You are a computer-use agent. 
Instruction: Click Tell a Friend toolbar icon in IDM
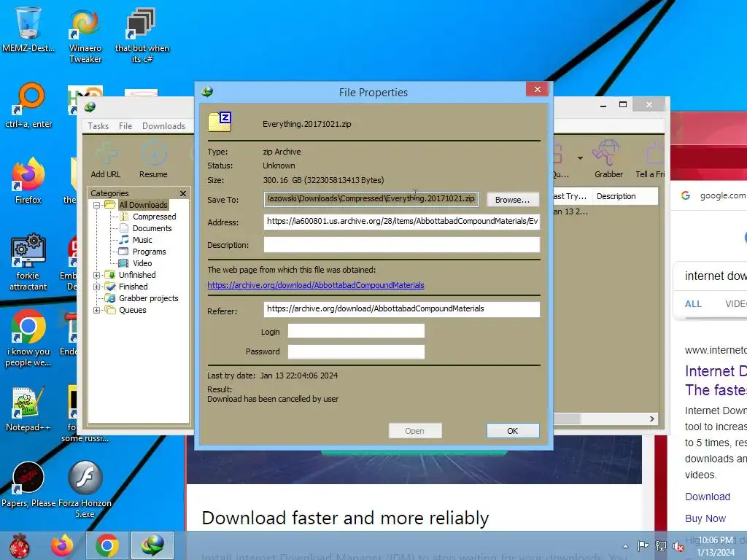(x=650, y=159)
